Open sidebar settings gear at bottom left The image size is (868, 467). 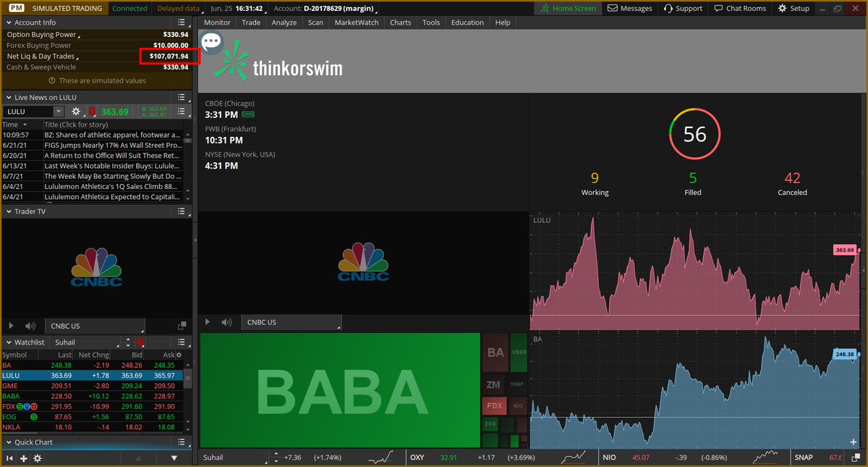coord(38,458)
